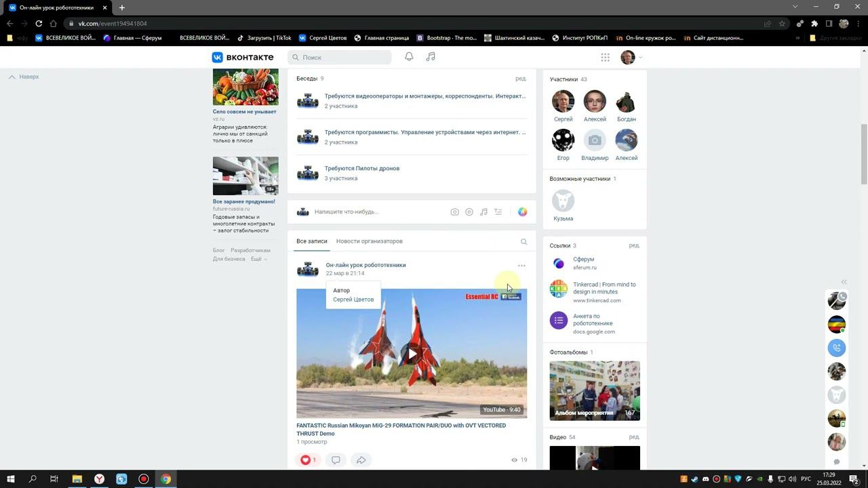Screen dimensions: 868x488
Task: Open the post comment icon
Action: [336, 460]
